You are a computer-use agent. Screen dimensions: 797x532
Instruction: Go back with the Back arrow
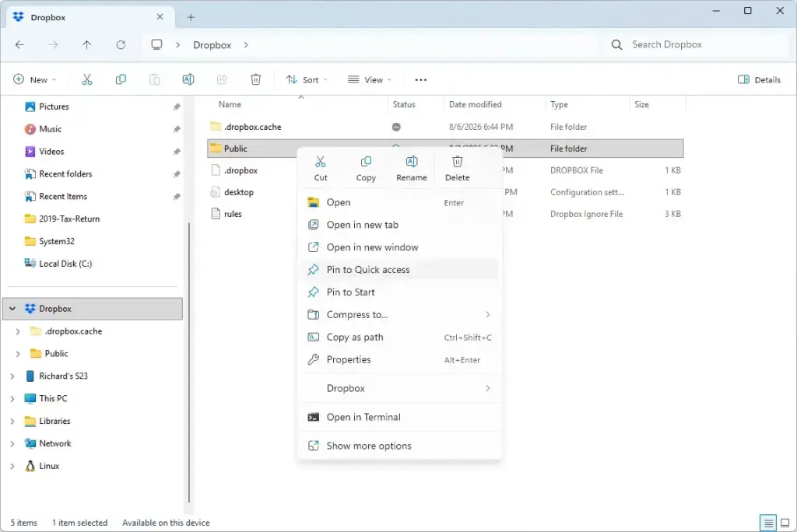(x=19, y=44)
